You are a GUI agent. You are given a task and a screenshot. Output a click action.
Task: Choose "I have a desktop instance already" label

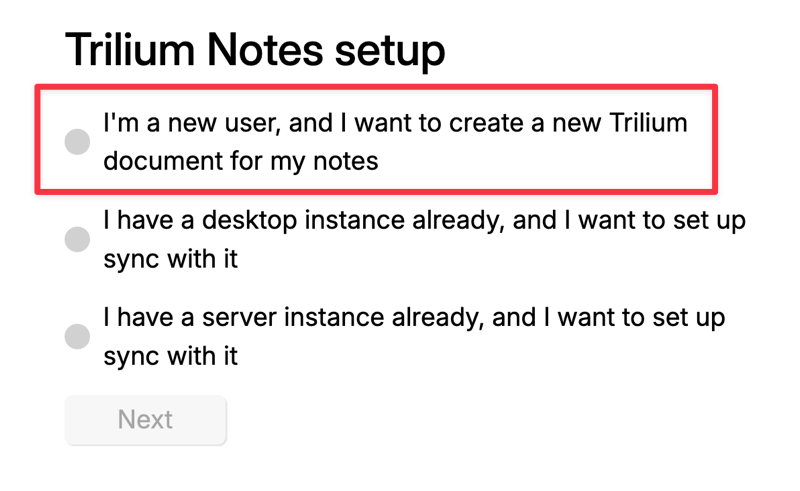tap(424, 239)
